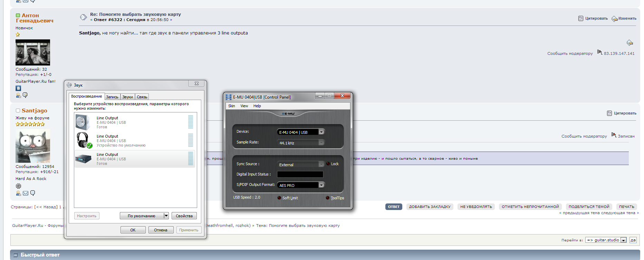This screenshot has height=260, width=644.
Task: Open the Sample Rate 44.1 kHz dropdown
Action: pyautogui.click(x=321, y=143)
